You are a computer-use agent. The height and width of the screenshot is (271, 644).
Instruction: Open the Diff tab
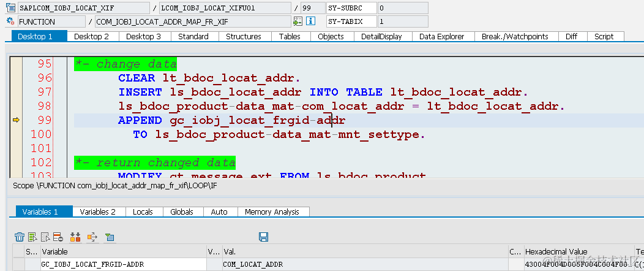(x=572, y=37)
